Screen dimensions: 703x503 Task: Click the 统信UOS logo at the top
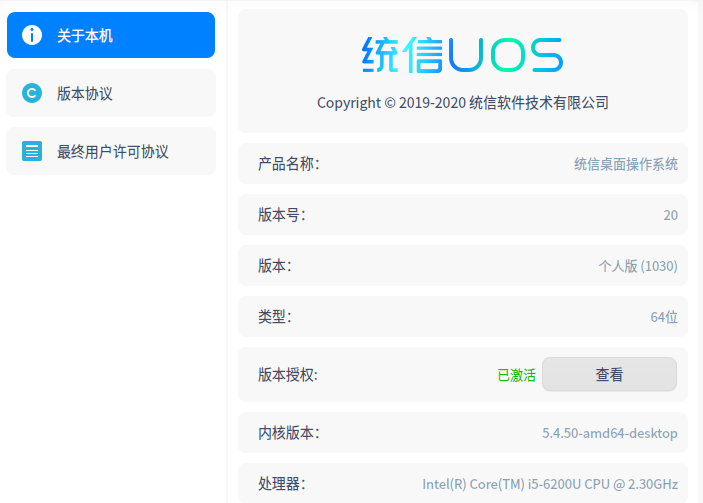[462, 56]
